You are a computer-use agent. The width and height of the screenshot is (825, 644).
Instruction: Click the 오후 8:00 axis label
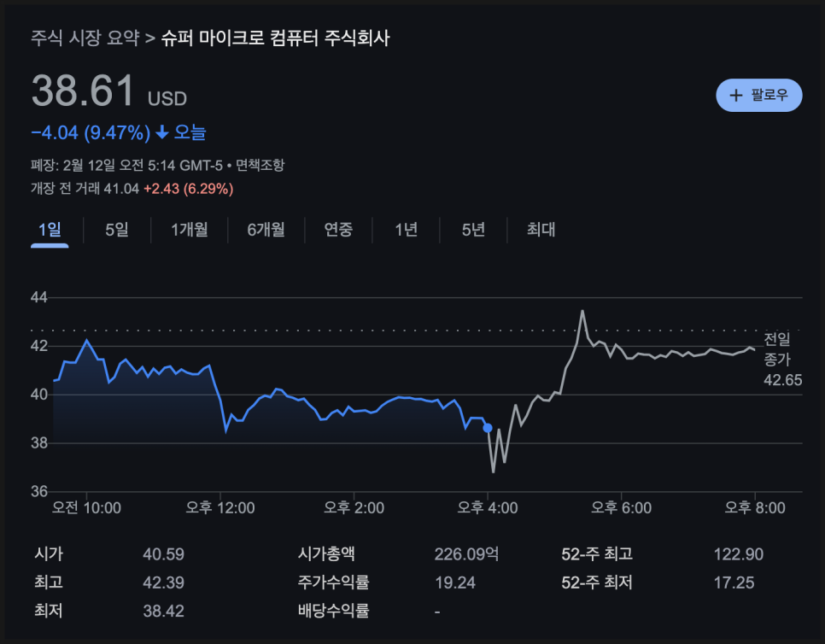pos(755,507)
